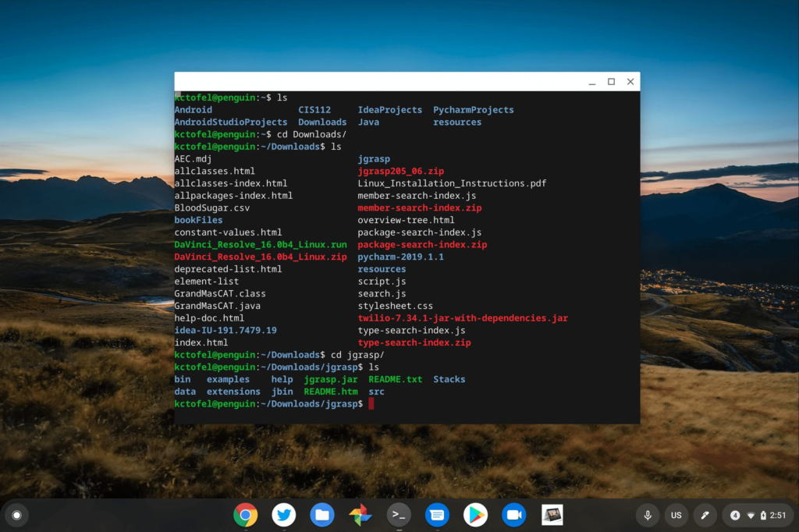Click help-doc.html file name
This screenshot has width=799, height=532.
(209, 318)
